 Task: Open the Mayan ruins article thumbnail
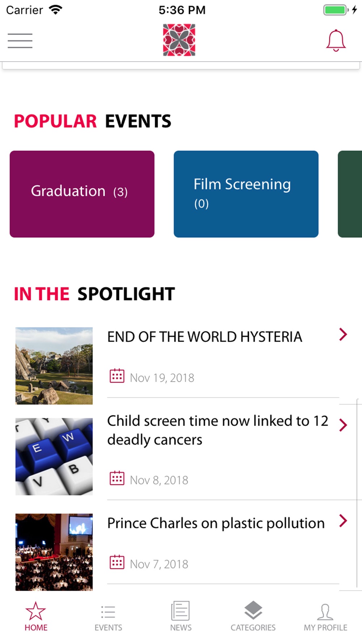(54, 366)
